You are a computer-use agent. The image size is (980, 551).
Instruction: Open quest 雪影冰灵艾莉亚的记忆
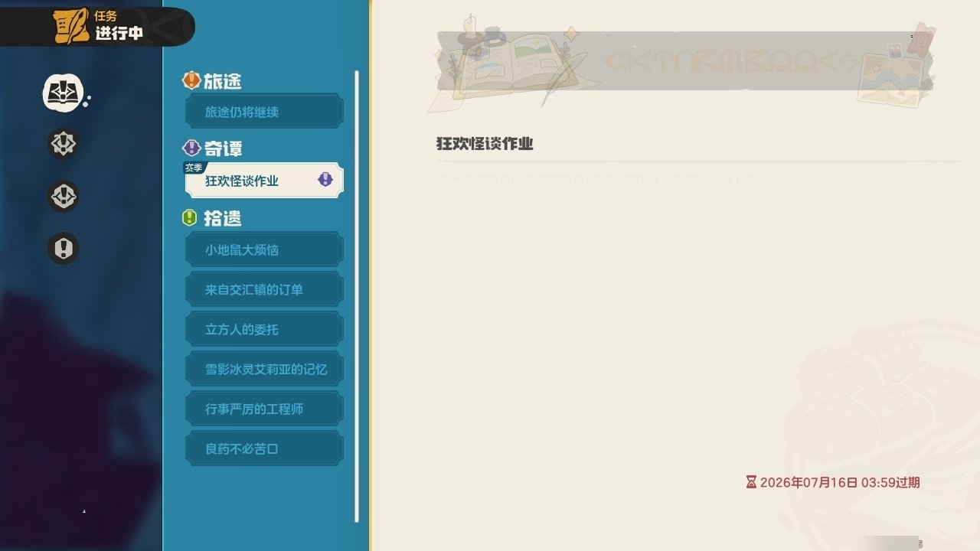point(264,369)
